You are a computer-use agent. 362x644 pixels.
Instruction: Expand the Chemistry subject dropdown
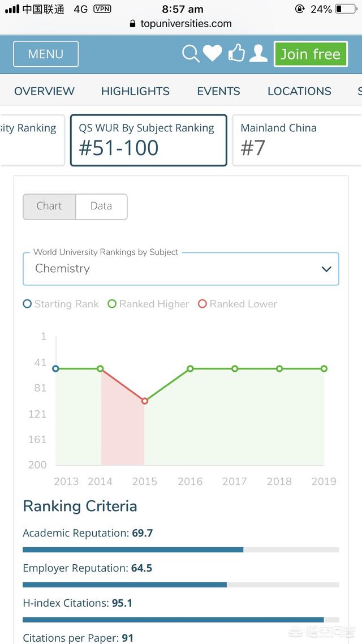[x=181, y=269]
